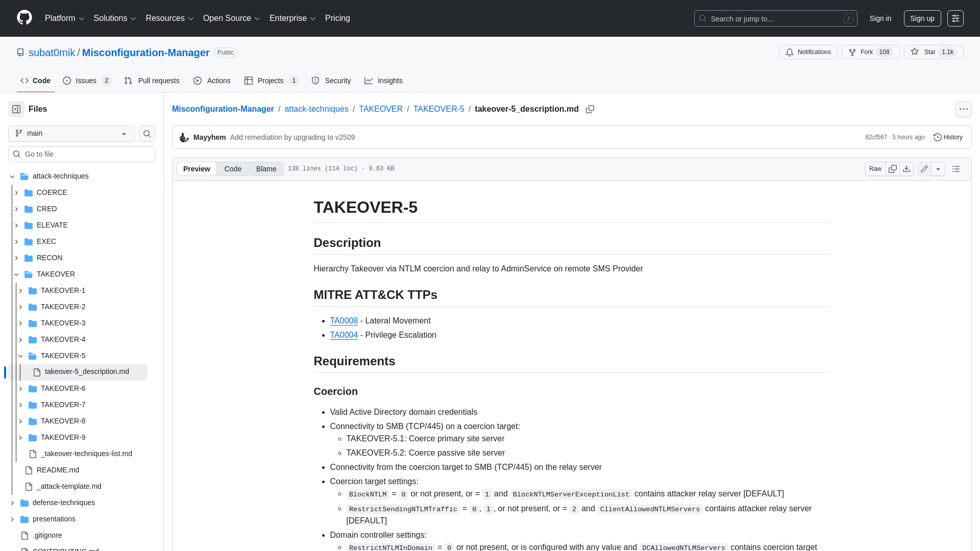Enable Notifications for this repository
The image size is (980, 551).
tap(807, 52)
